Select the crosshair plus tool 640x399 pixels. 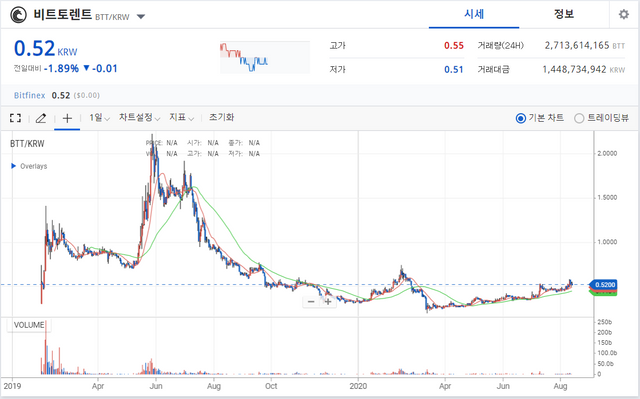coord(67,118)
